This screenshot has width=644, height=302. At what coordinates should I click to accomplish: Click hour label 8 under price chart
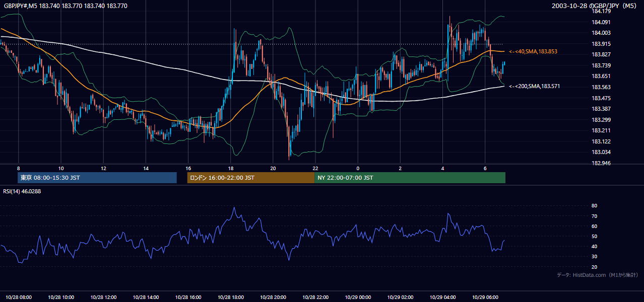coord(19,168)
